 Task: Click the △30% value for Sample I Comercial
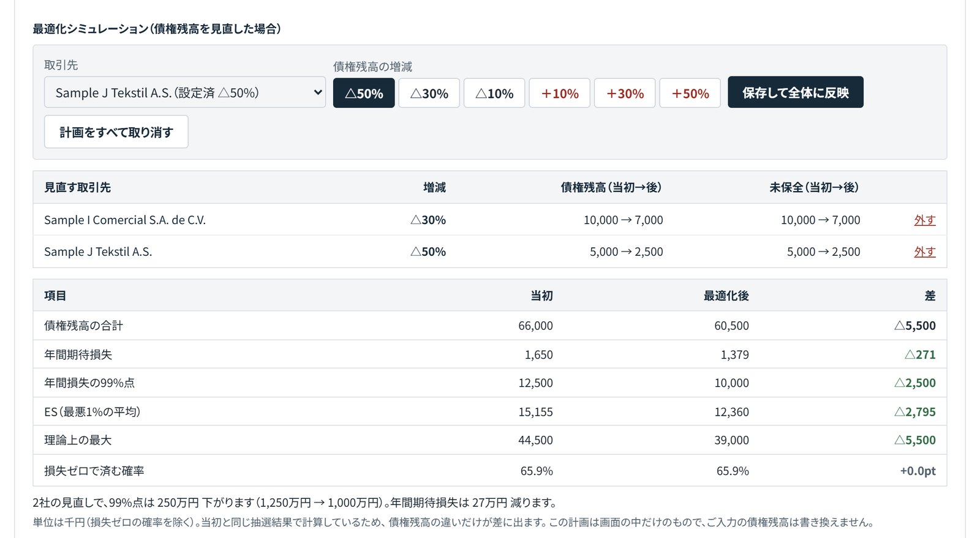(428, 220)
